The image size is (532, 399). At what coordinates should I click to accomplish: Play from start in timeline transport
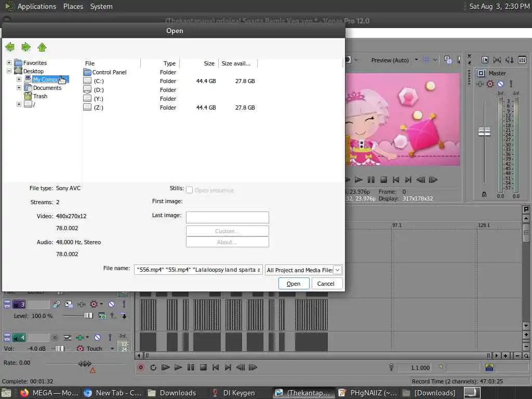tap(165, 367)
